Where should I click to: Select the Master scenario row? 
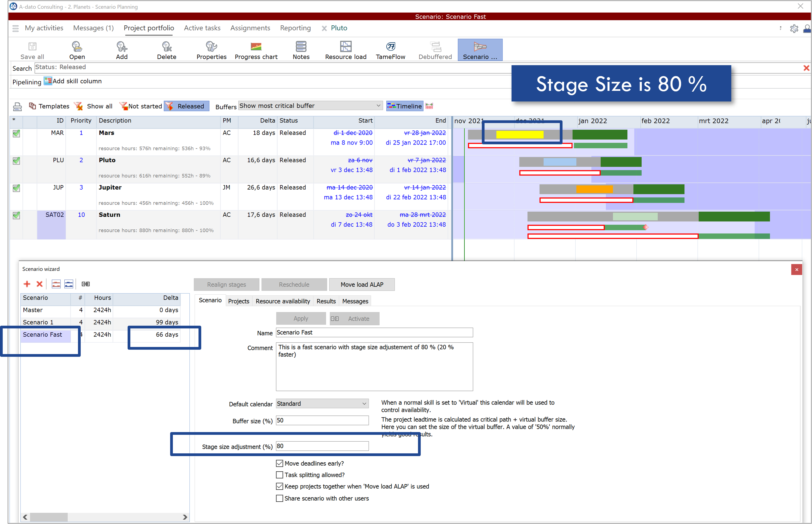[x=101, y=310]
